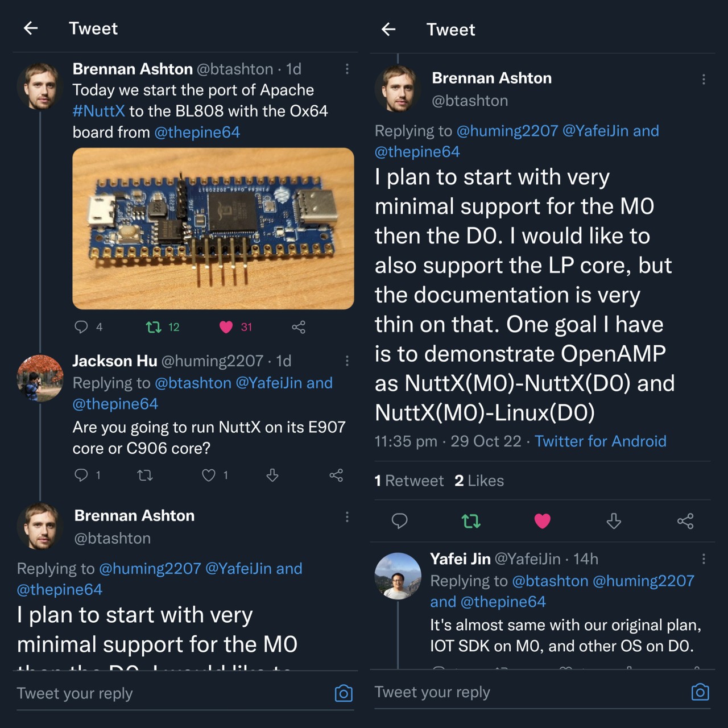
Task: Open the Ox64 board photo
Action: [213, 229]
